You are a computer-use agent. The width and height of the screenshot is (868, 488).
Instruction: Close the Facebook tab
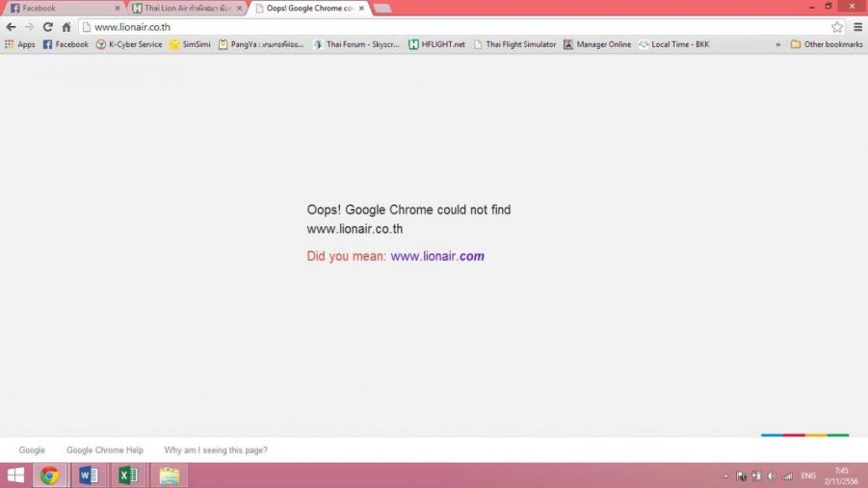[x=118, y=9]
